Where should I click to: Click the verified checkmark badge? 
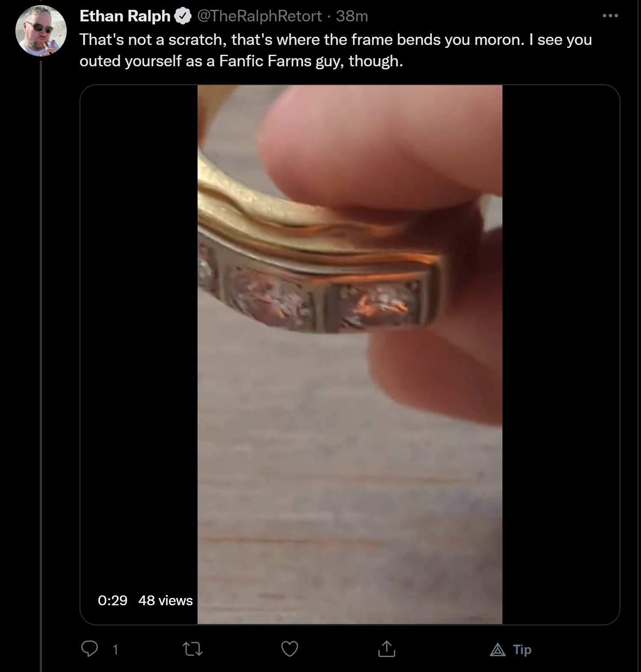click(x=183, y=16)
